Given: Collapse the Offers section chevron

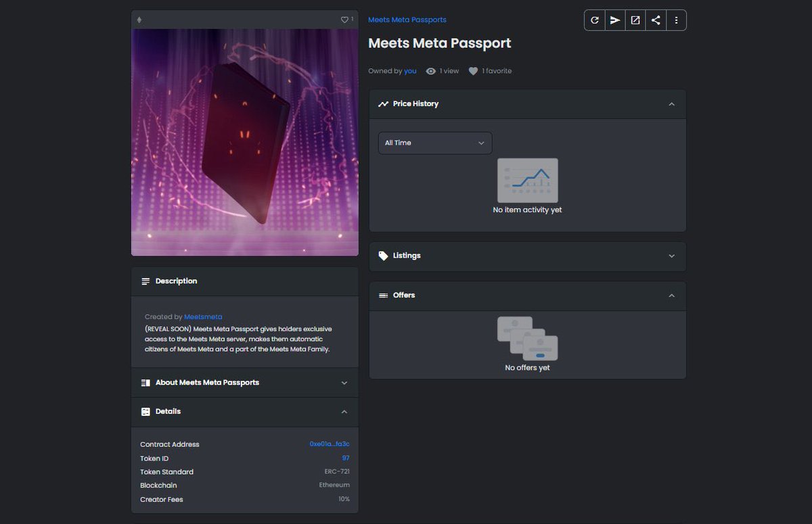Looking at the screenshot, I should point(671,295).
